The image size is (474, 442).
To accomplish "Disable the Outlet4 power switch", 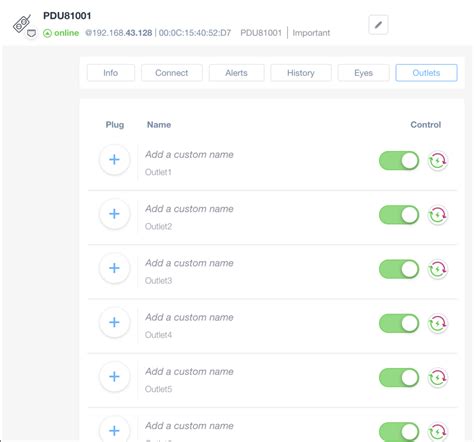I will pos(399,323).
